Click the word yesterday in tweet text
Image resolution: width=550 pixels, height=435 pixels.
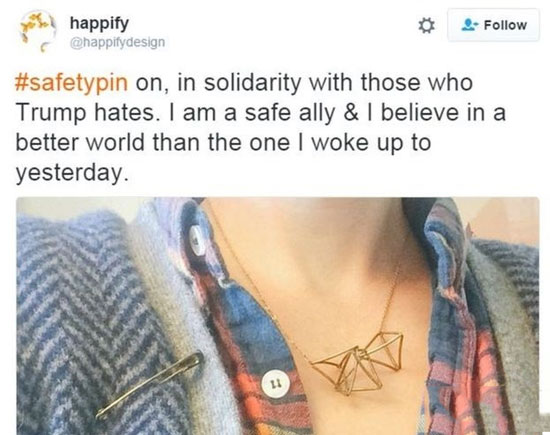click(x=70, y=173)
